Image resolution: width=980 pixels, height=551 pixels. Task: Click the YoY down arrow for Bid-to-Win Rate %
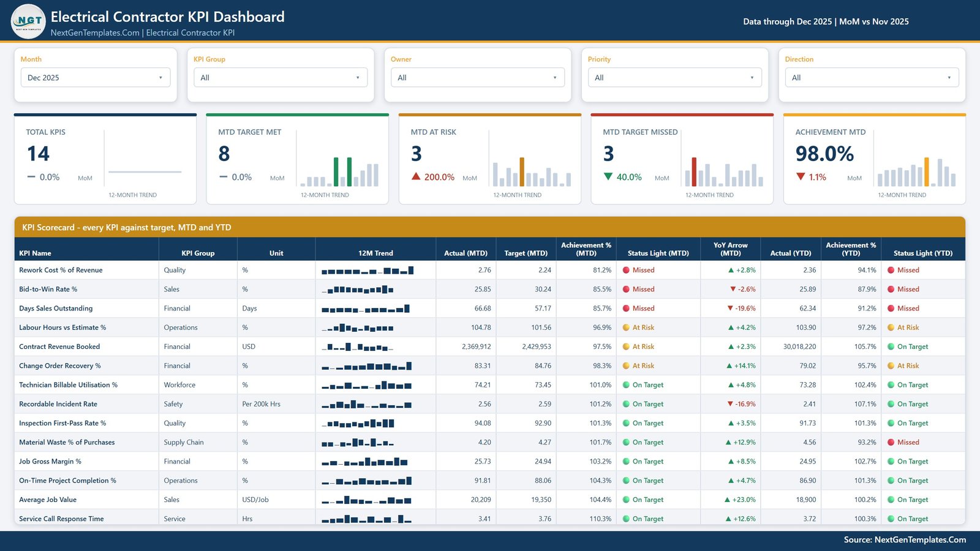tap(733, 289)
